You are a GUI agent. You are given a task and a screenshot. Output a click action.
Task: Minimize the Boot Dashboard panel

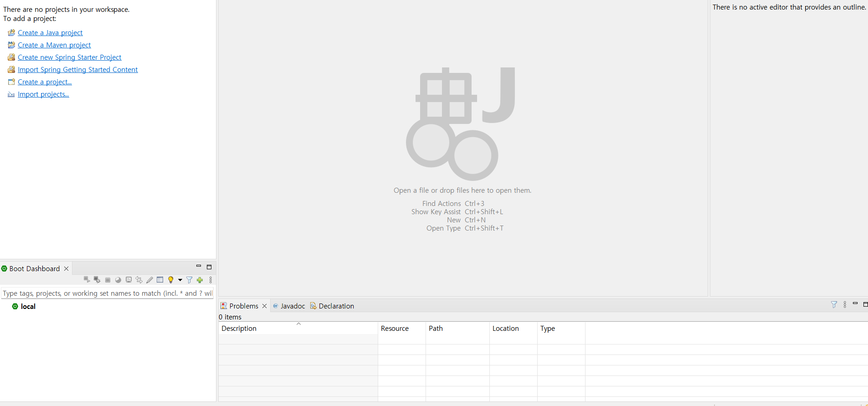pos(199,266)
